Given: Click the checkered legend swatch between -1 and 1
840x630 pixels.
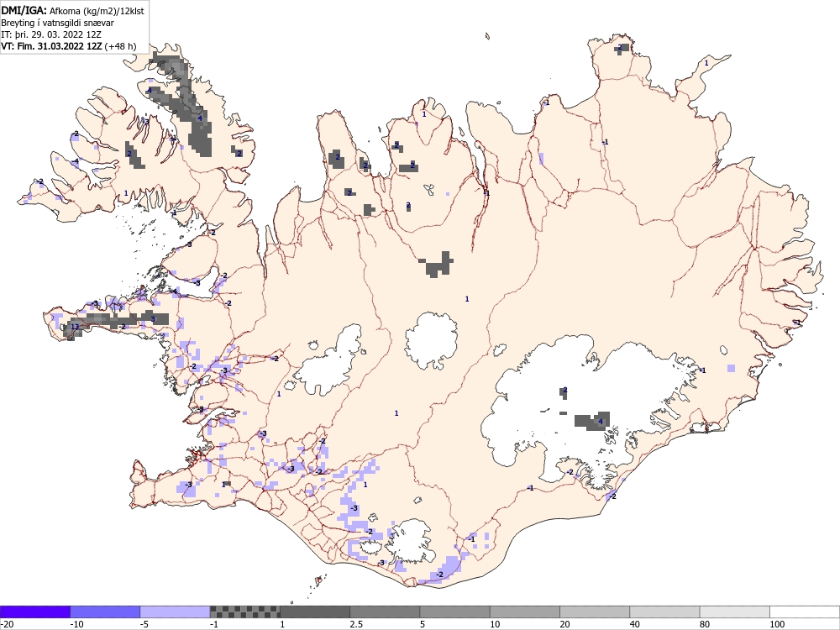Looking at the screenshot, I should click(x=244, y=612).
